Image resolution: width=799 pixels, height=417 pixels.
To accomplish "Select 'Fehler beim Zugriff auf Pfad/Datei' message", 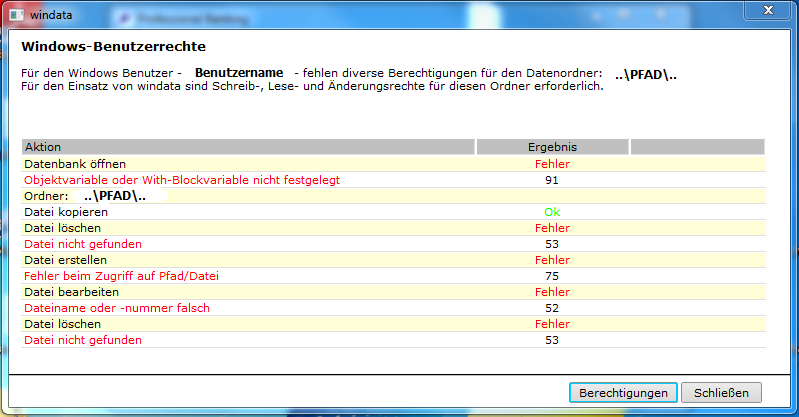I will (121, 276).
